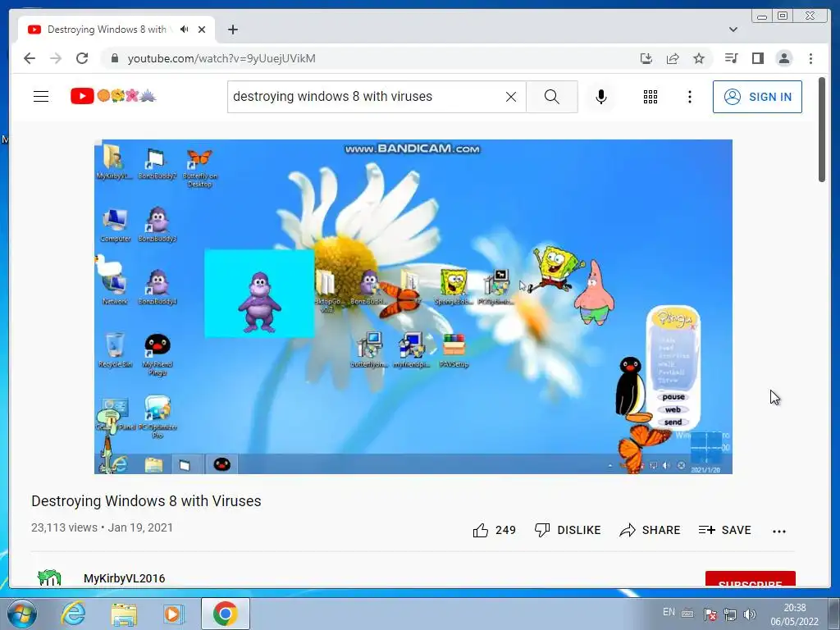840x630 pixels.
Task: Open the Windows Start menu
Action: (21, 614)
